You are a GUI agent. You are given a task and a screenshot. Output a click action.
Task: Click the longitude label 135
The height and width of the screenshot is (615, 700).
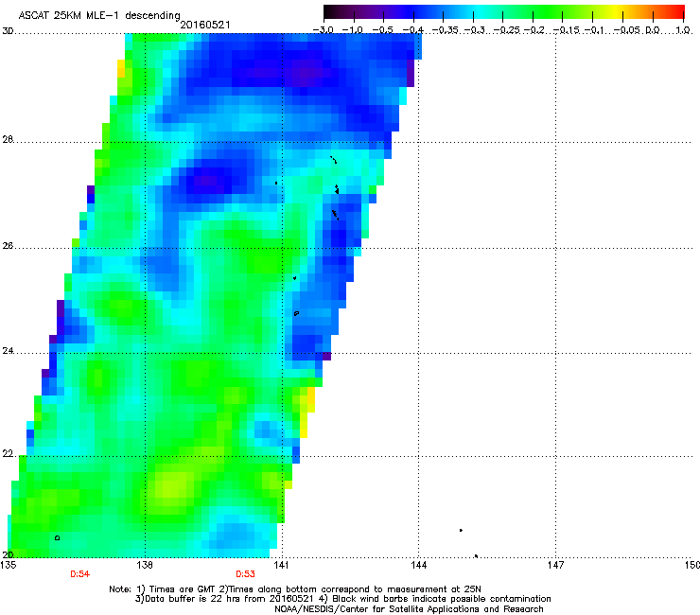pyautogui.click(x=9, y=565)
